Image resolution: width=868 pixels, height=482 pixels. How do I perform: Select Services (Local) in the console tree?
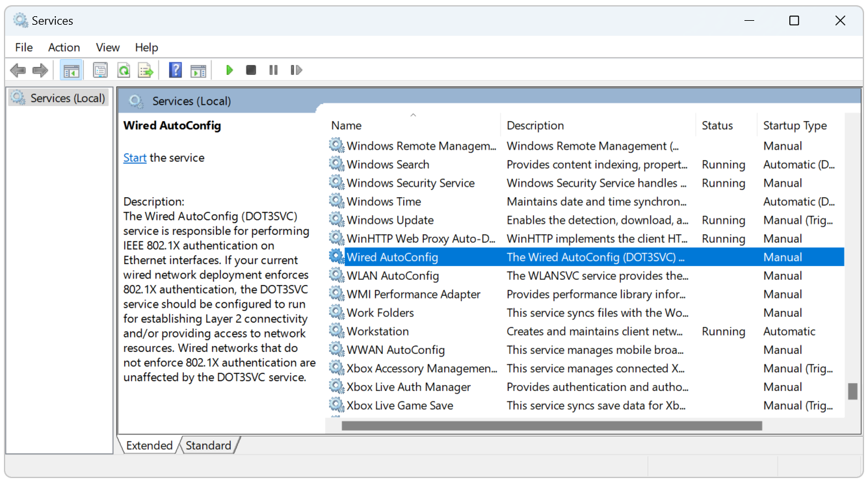[x=67, y=98]
